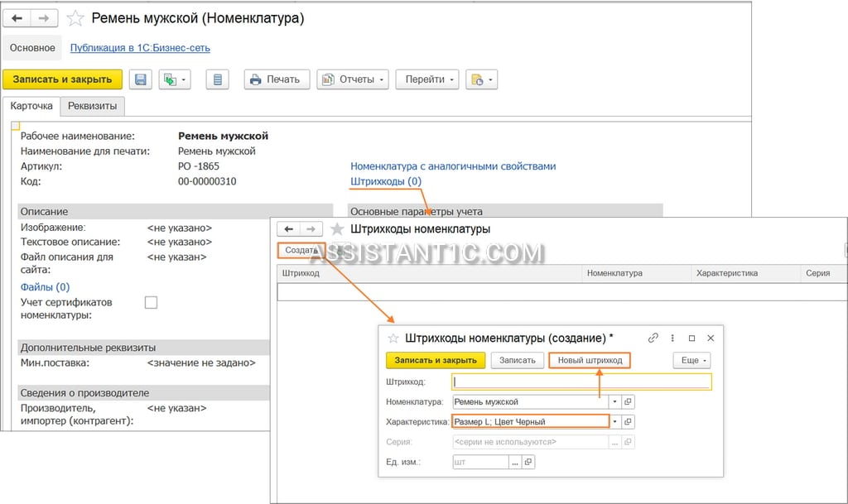Click the Записать button in creation dialog
The width and height of the screenshot is (848, 504).
[518, 360]
